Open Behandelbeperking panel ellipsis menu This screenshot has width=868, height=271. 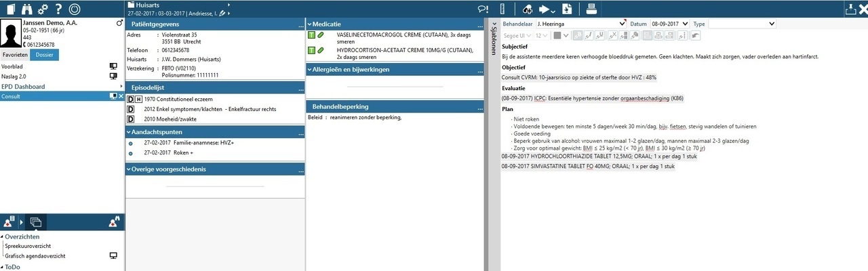(481, 108)
